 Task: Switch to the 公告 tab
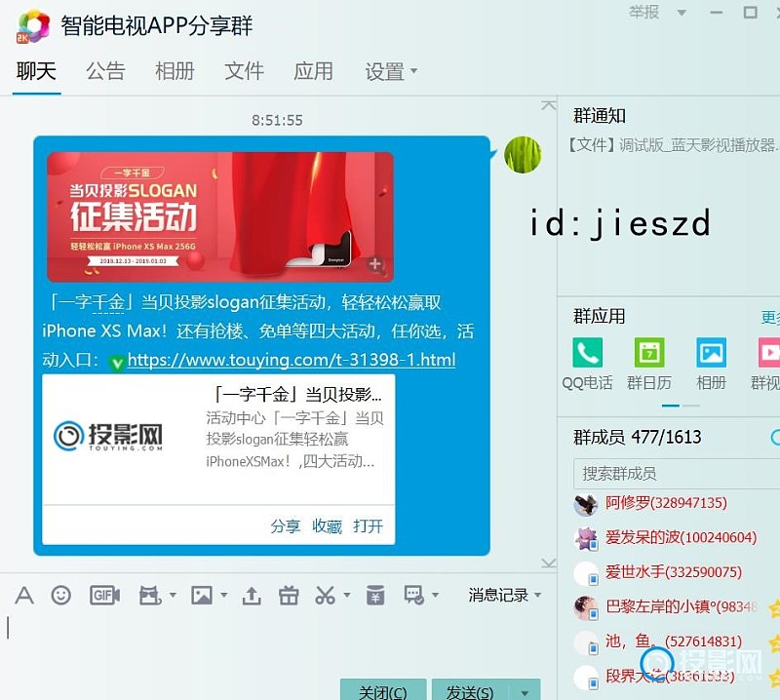coord(105,71)
